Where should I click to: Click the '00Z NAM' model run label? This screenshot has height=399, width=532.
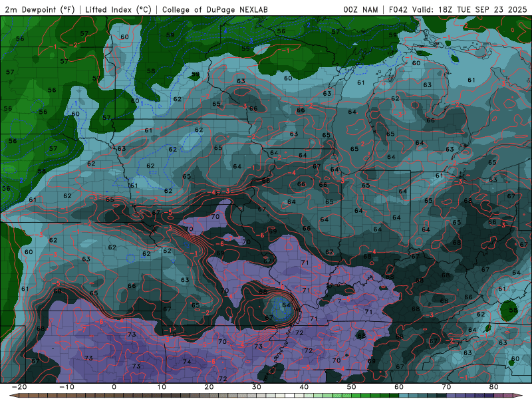click(x=360, y=9)
